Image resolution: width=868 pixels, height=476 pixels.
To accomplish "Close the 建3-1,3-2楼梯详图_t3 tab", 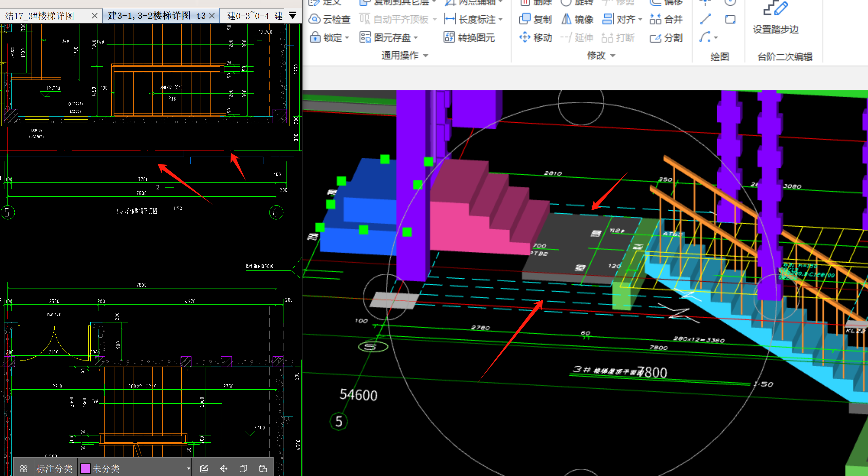I will (x=212, y=16).
